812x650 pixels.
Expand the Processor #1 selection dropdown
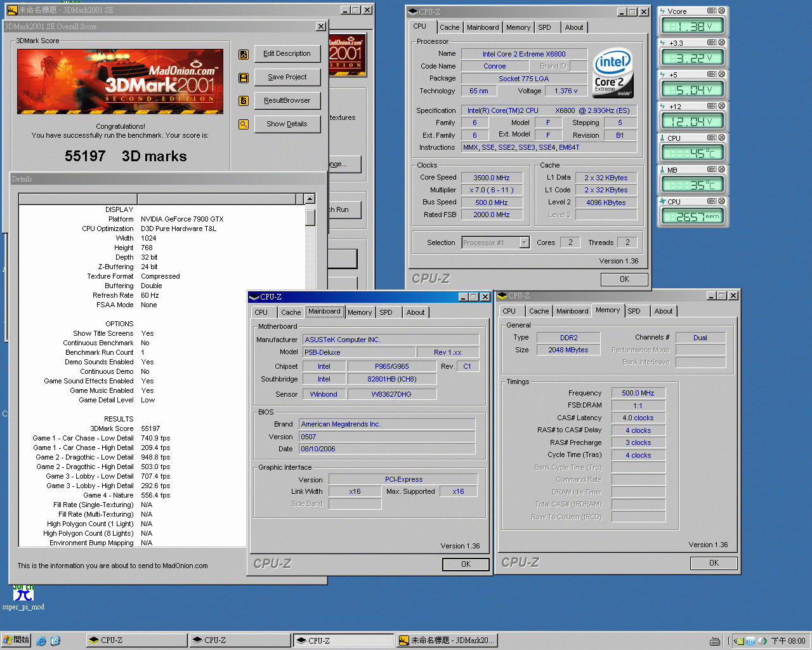(x=524, y=242)
